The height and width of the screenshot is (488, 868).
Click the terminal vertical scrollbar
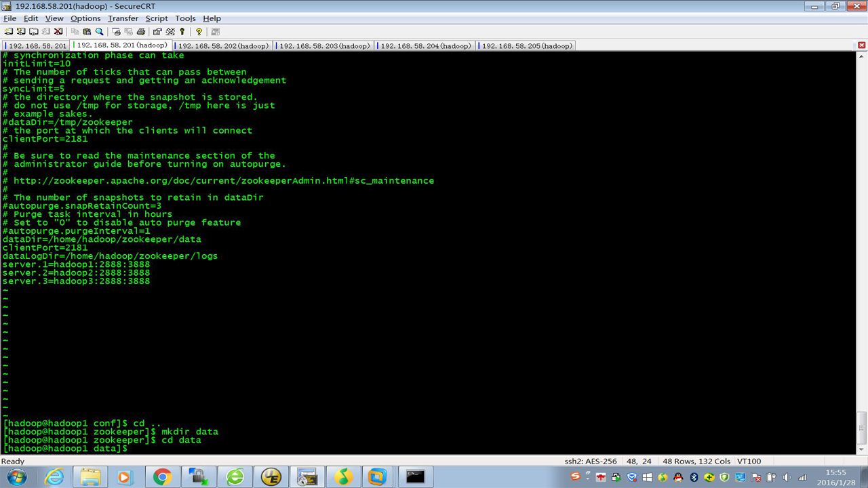pyautogui.click(x=862, y=252)
